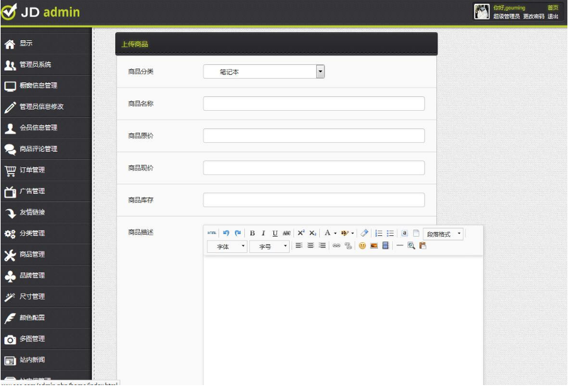Undo the last edit in editor

click(x=226, y=233)
